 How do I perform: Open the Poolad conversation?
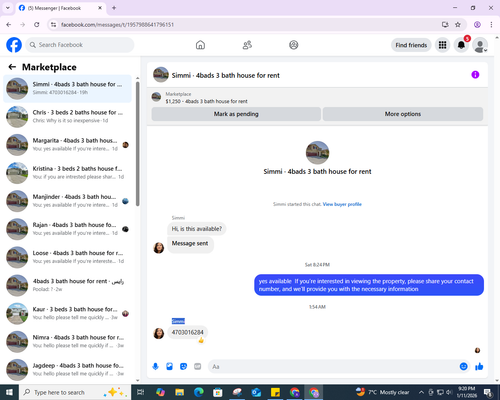coord(67,285)
